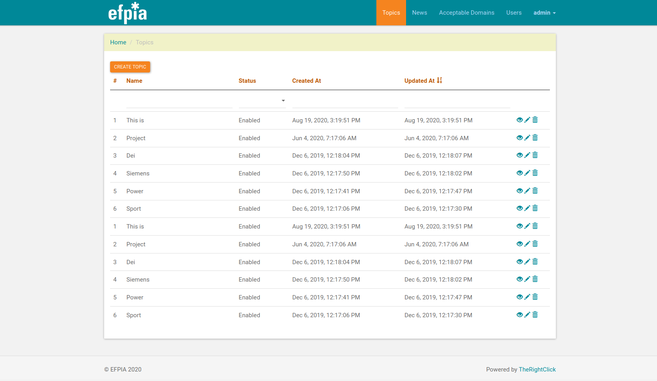Delete the second Project topic with trash icon
This screenshot has width=657, height=381.
(535, 244)
